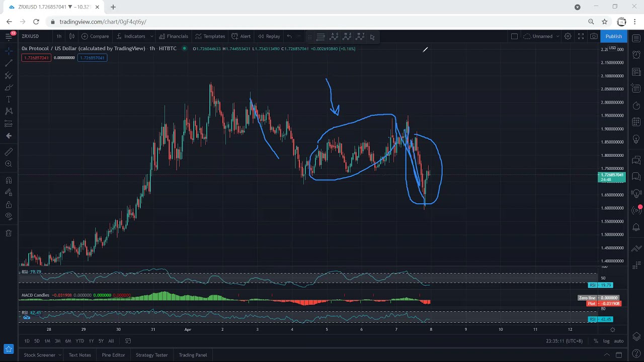Select horizontal lines tool in floating favorites toolbar
This screenshot has height=362, width=644.
320,37
